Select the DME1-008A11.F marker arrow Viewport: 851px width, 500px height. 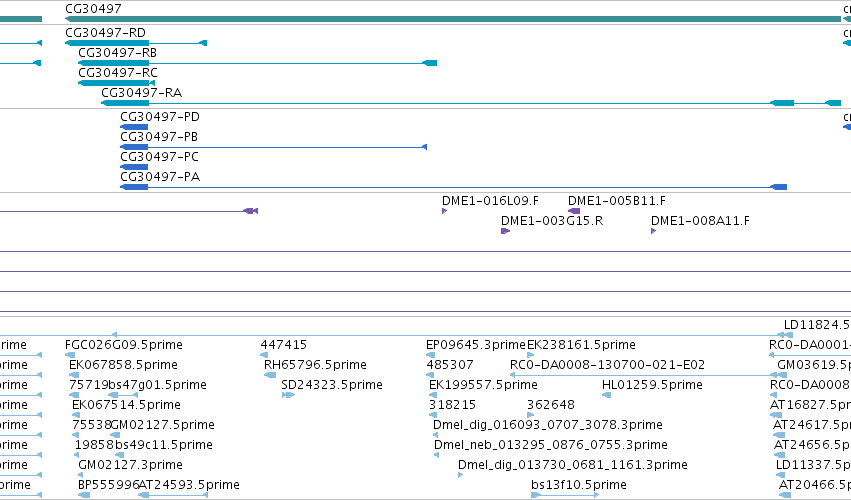click(x=653, y=231)
